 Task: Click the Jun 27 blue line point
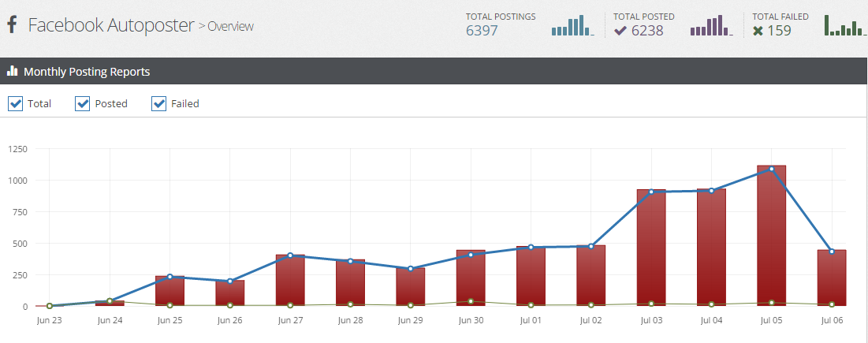coord(290,255)
